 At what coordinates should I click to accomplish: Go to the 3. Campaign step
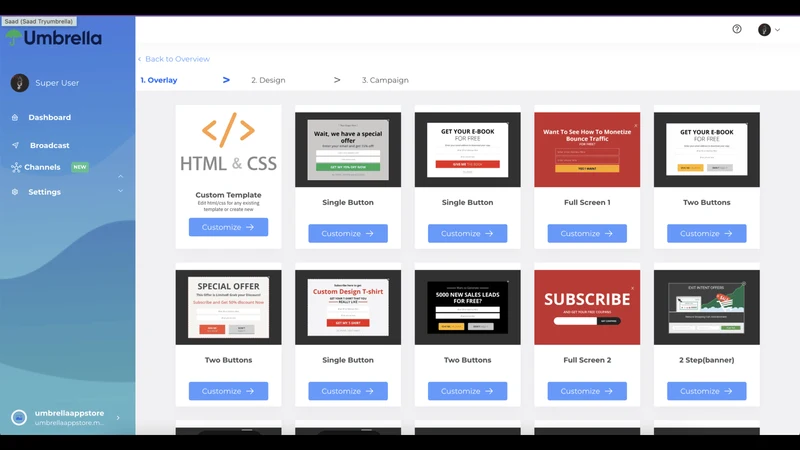[385, 80]
